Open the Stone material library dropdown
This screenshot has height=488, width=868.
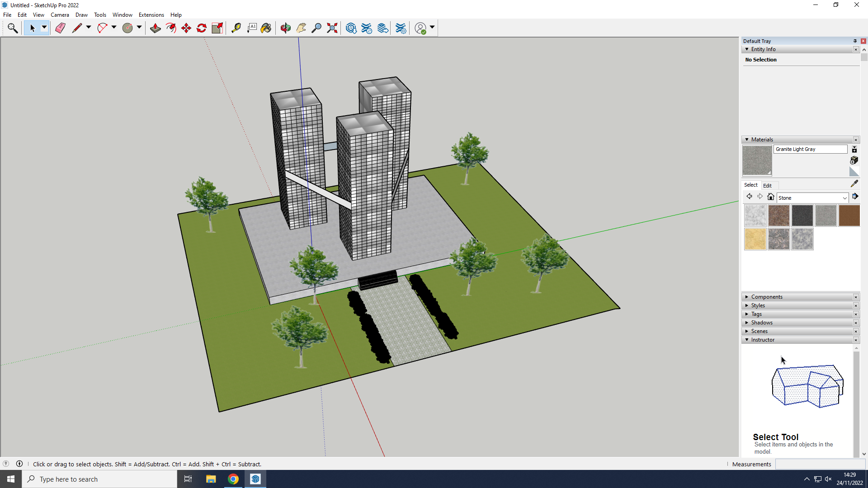(x=844, y=198)
